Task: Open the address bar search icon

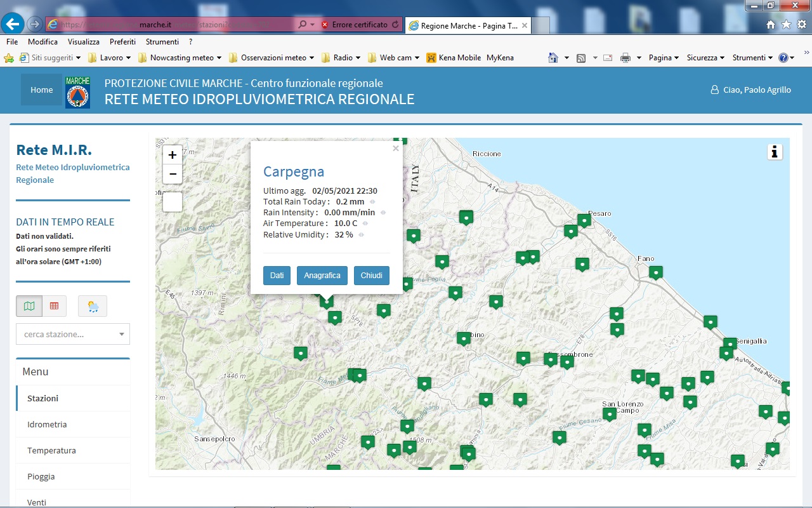Action: tap(303, 25)
